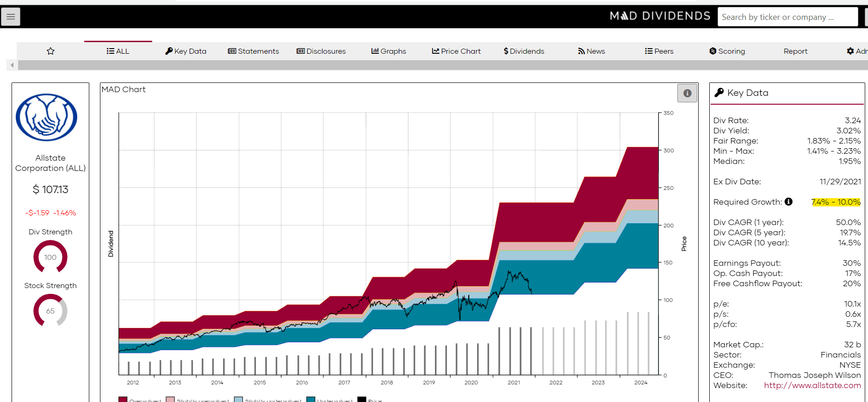Click the Market Cap 32 b value

[852, 345]
